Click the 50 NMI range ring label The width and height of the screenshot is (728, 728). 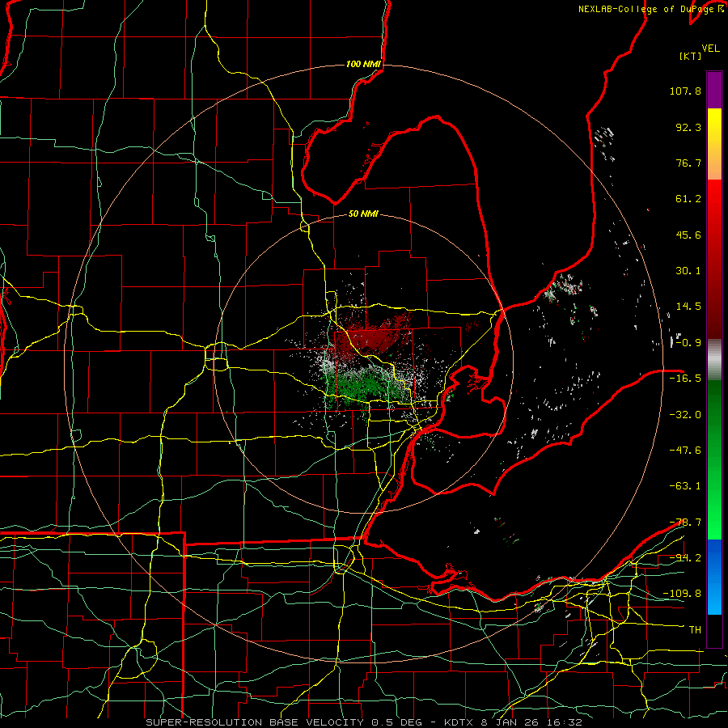(x=363, y=214)
